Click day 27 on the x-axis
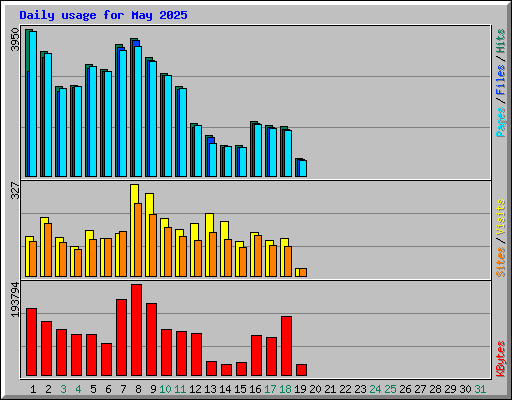Screen dimensions: 512x400 tap(420, 389)
